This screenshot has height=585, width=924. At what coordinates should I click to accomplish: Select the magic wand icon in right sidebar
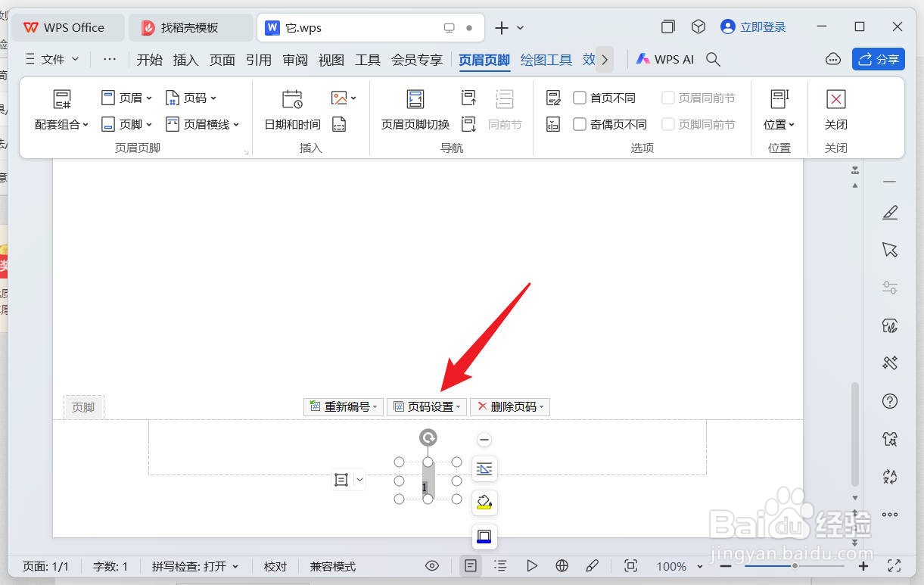click(x=889, y=363)
